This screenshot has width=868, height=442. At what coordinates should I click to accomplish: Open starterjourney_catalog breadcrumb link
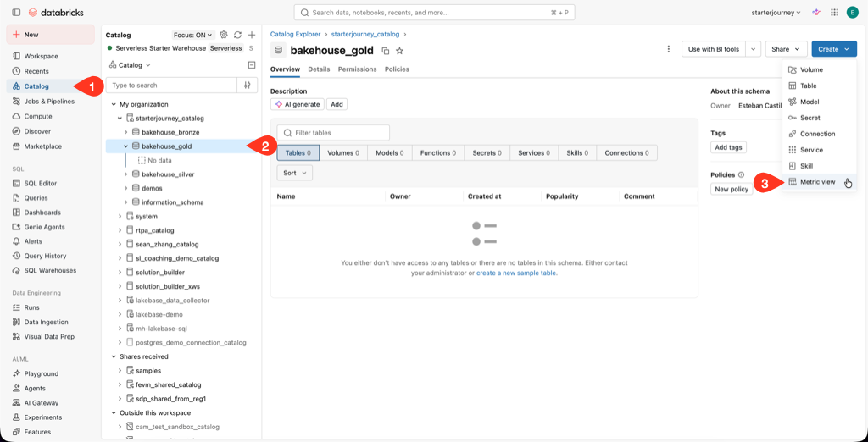tap(364, 35)
